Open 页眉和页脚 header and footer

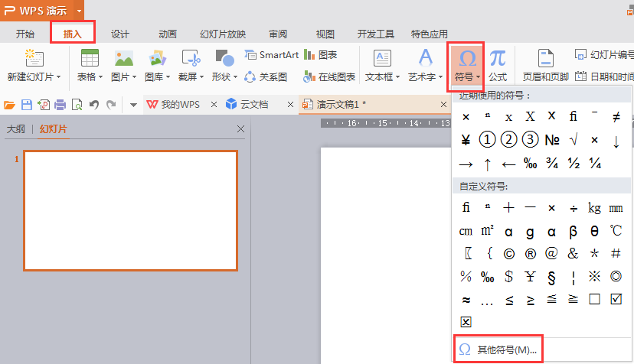[x=545, y=64]
